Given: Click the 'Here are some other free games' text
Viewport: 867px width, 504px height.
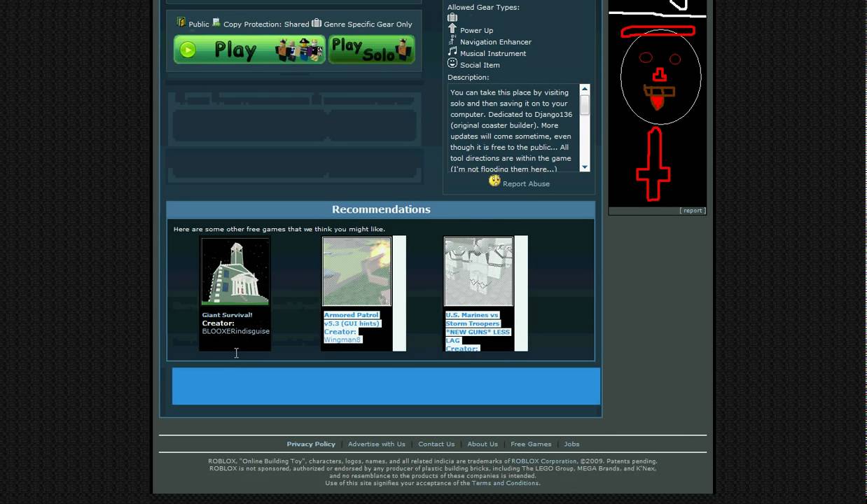Looking at the screenshot, I should (x=279, y=229).
